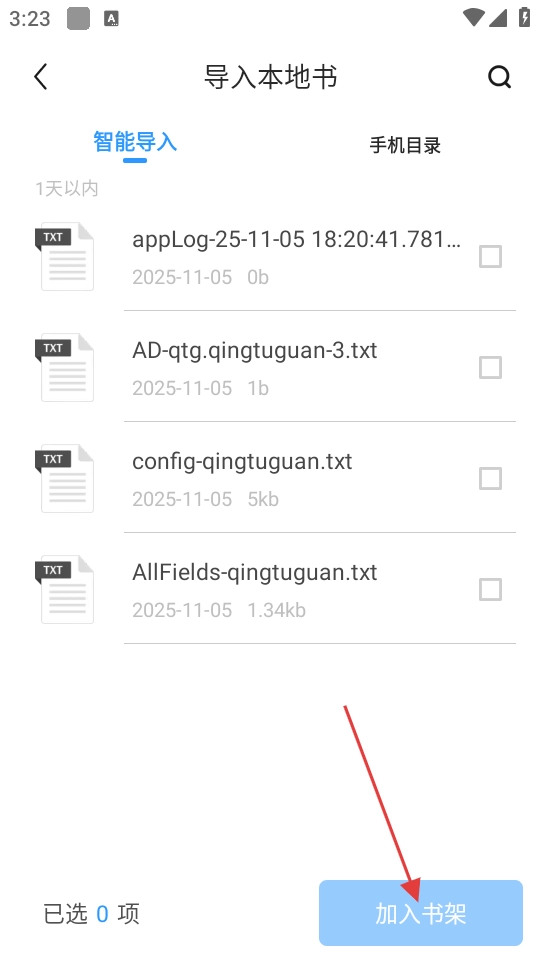The image size is (540, 960).
Task: Tap TXT file icon for appLog-25-11-05
Action: [x=65, y=257]
